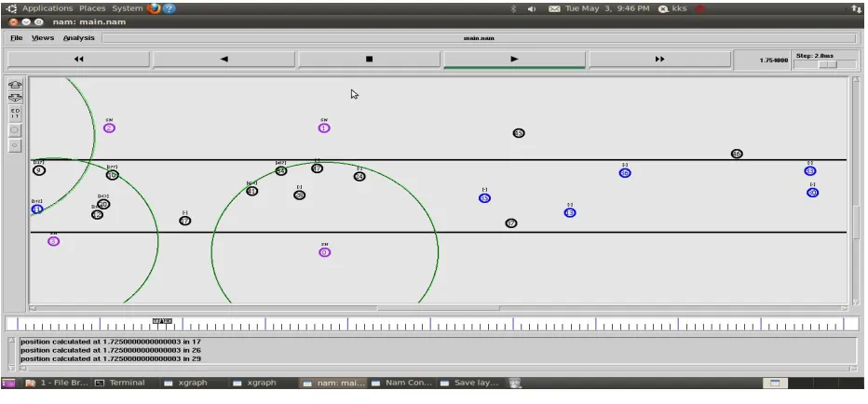The height and width of the screenshot is (404, 868).
Task: Select blue node 33
Action: 810,171
